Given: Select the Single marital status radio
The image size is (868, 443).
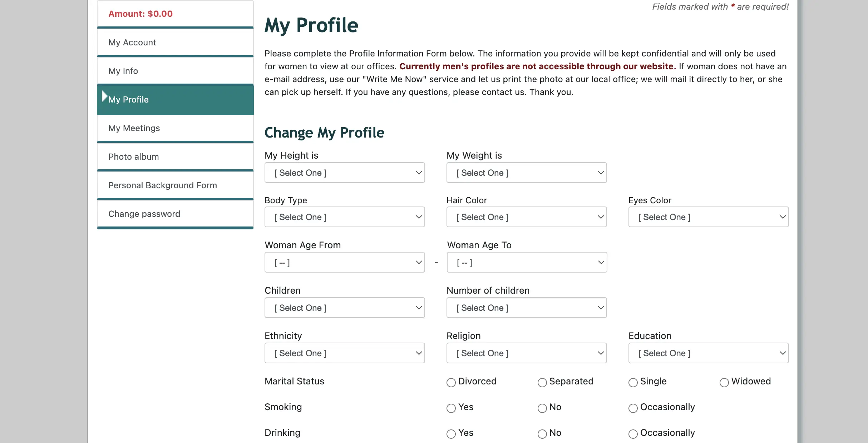Looking at the screenshot, I should click(x=633, y=383).
